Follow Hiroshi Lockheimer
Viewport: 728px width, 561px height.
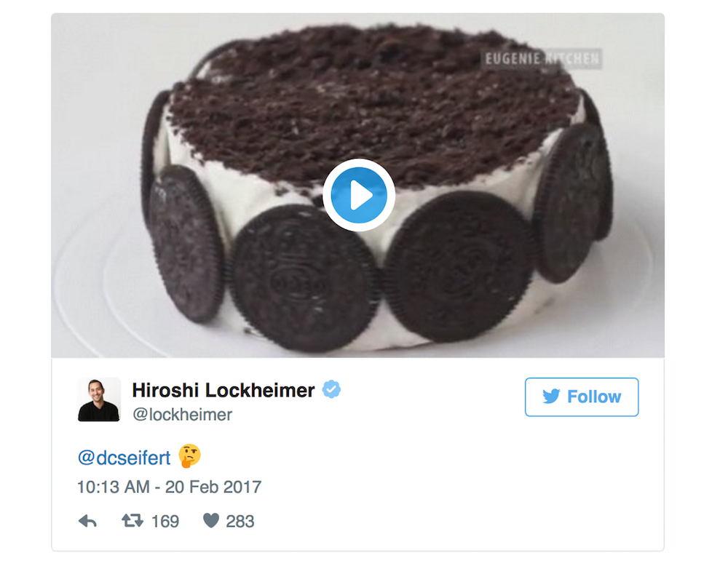pos(581,397)
